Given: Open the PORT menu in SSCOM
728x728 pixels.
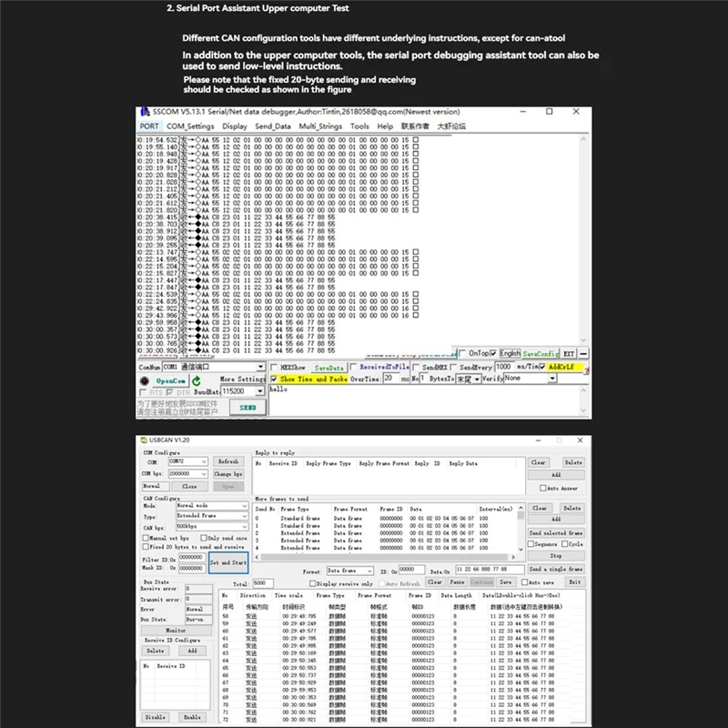Looking at the screenshot, I should [x=149, y=126].
